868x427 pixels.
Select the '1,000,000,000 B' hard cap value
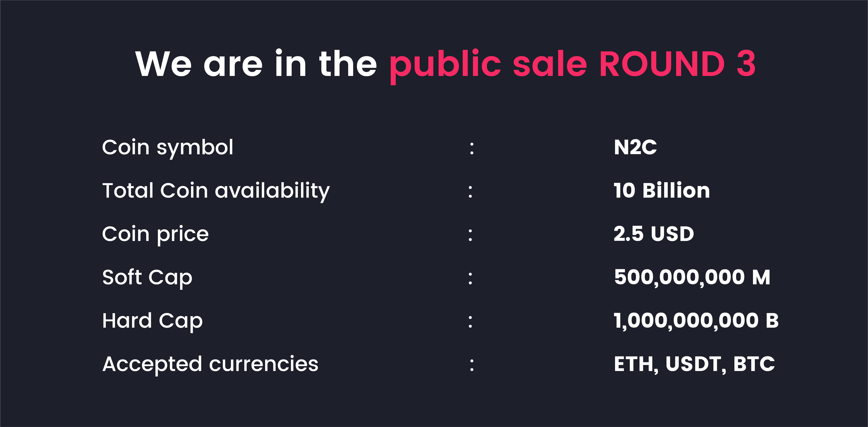696,321
